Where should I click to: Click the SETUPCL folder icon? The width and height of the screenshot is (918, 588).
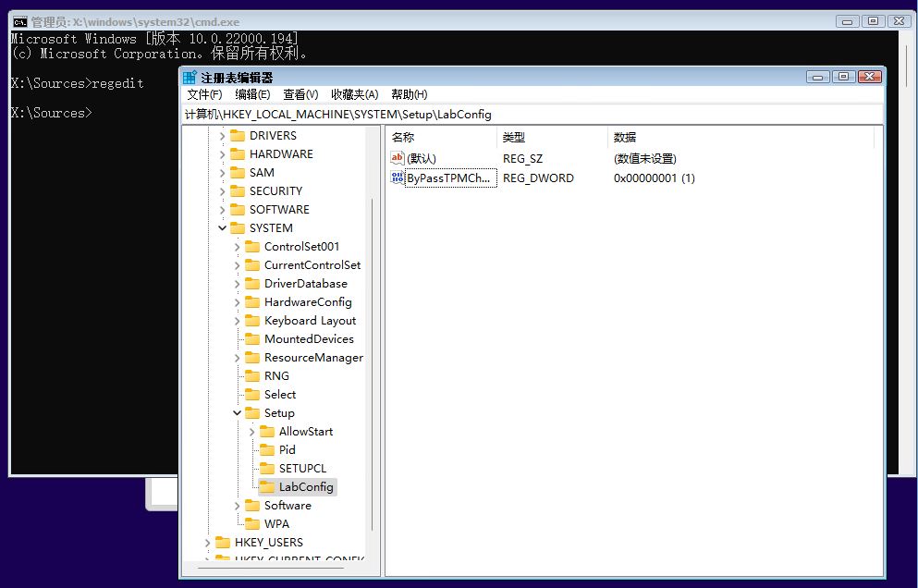coord(267,469)
